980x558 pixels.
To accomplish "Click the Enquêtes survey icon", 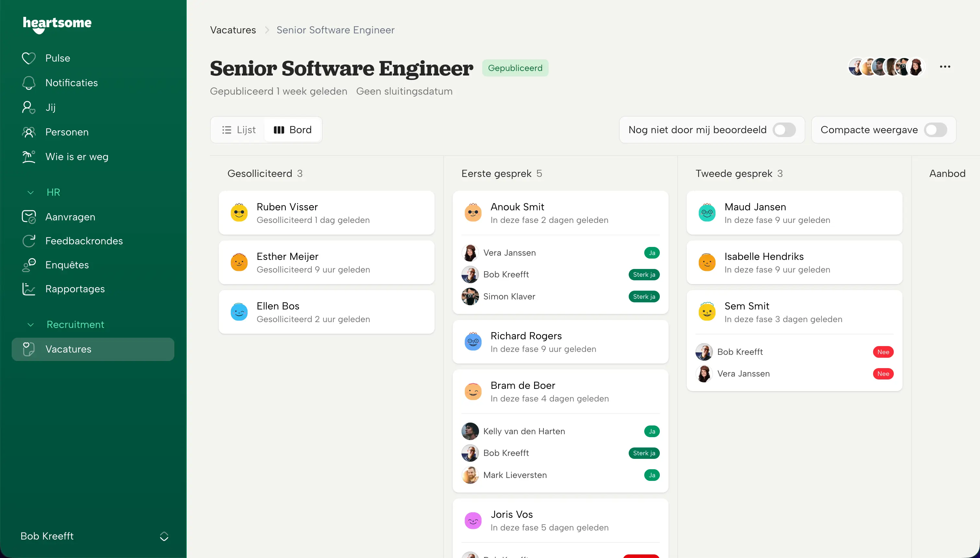I will pos(29,265).
